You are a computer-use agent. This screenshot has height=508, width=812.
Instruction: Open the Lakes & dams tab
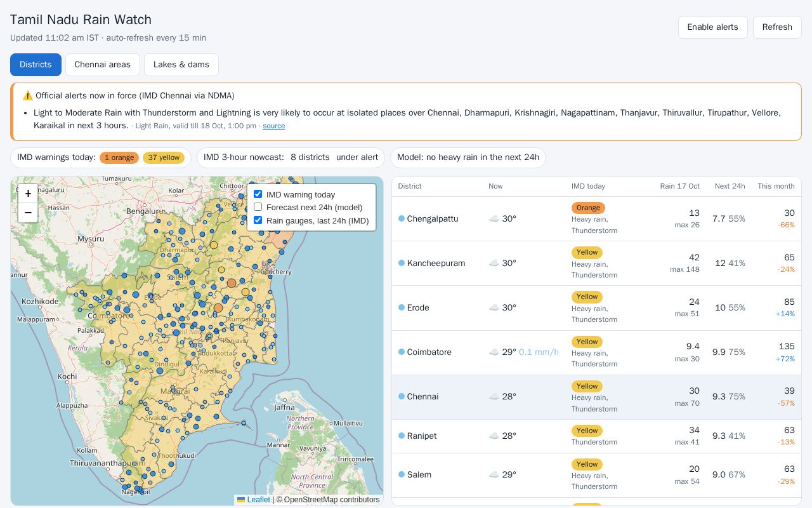pyautogui.click(x=181, y=65)
